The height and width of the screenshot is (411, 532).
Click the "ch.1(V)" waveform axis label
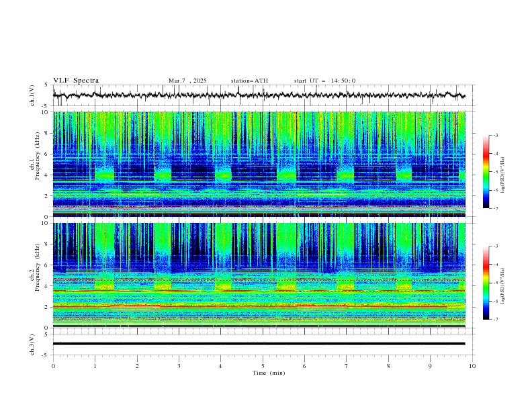pos(32,95)
